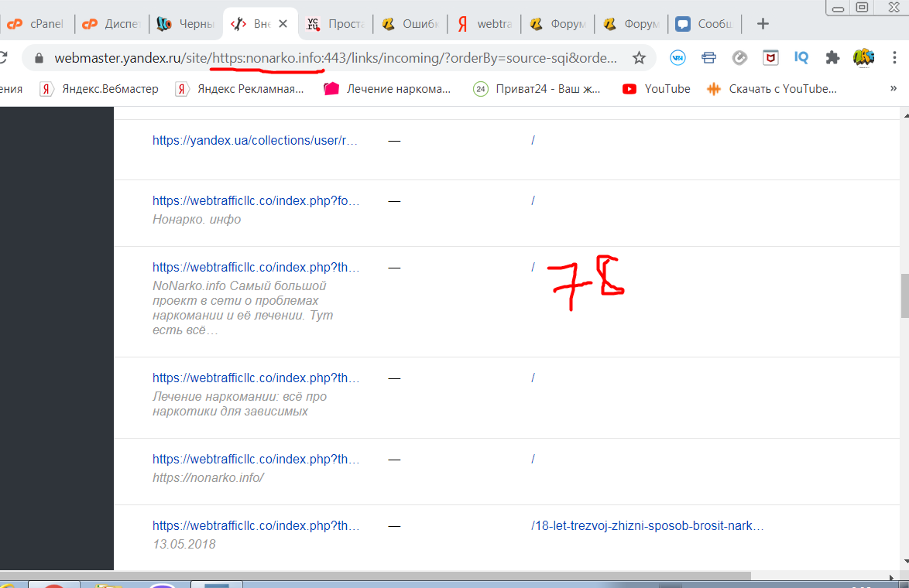Click the YouTube icon on the bookmarks bar
This screenshot has height=588, width=909.
click(628, 88)
